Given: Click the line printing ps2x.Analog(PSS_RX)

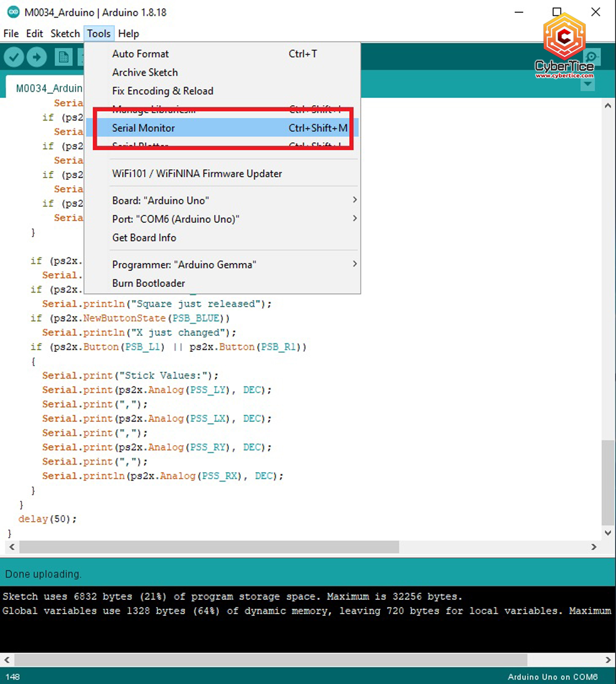Looking at the screenshot, I should pos(163,476).
